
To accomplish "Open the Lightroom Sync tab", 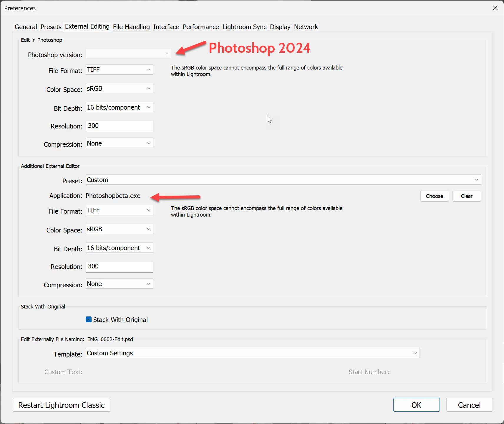I will (244, 27).
